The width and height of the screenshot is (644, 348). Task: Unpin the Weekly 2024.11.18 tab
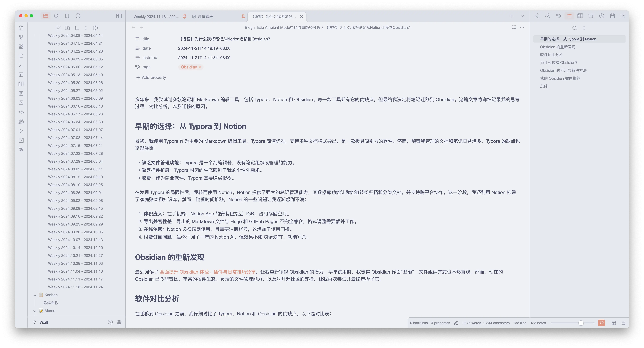(x=184, y=17)
